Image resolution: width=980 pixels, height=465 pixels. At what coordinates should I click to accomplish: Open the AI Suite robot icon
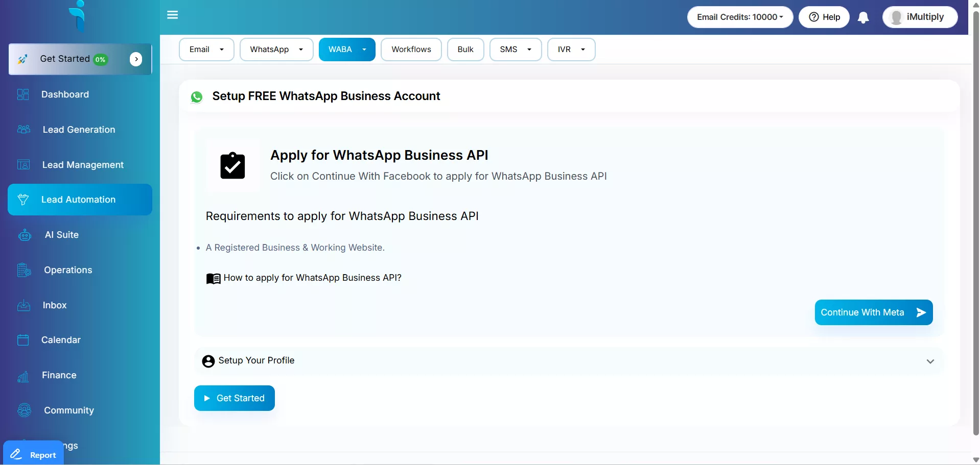[25, 235]
